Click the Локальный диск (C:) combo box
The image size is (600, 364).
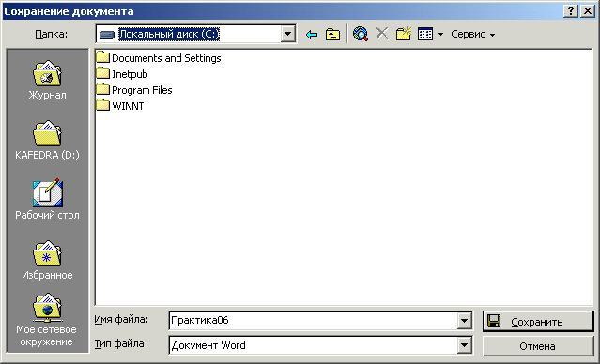(195, 35)
